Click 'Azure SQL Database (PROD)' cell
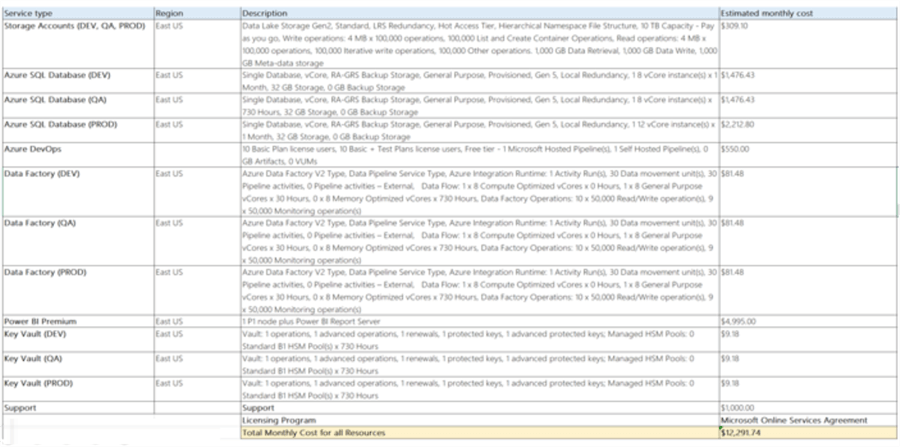This screenshot has height=447, width=900. (x=78, y=130)
